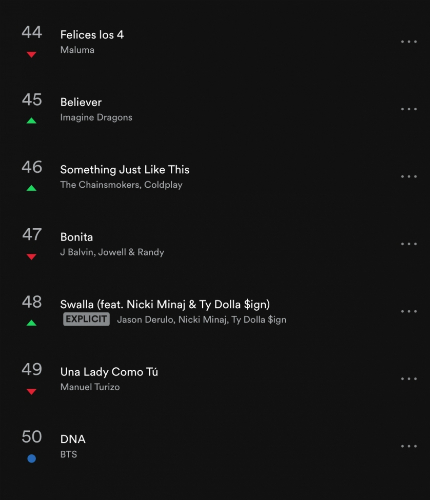The width and height of the screenshot is (430, 500).
Task: Click green up arrow under rank 45
Action: point(31,121)
